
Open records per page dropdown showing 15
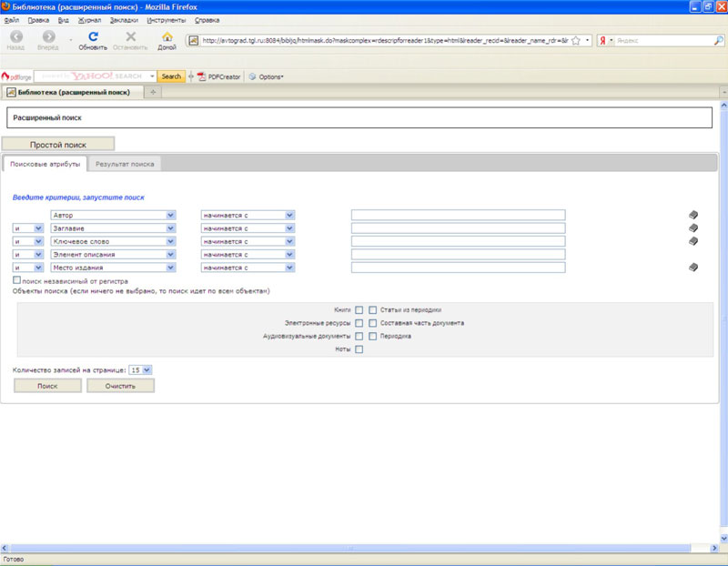tap(140, 370)
